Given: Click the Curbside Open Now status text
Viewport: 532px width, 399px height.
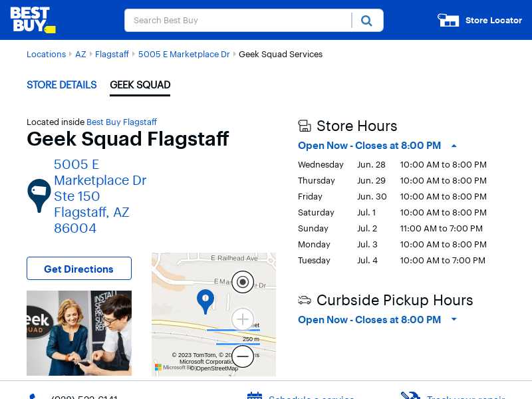Looking at the screenshot, I should click(x=369, y=320).
